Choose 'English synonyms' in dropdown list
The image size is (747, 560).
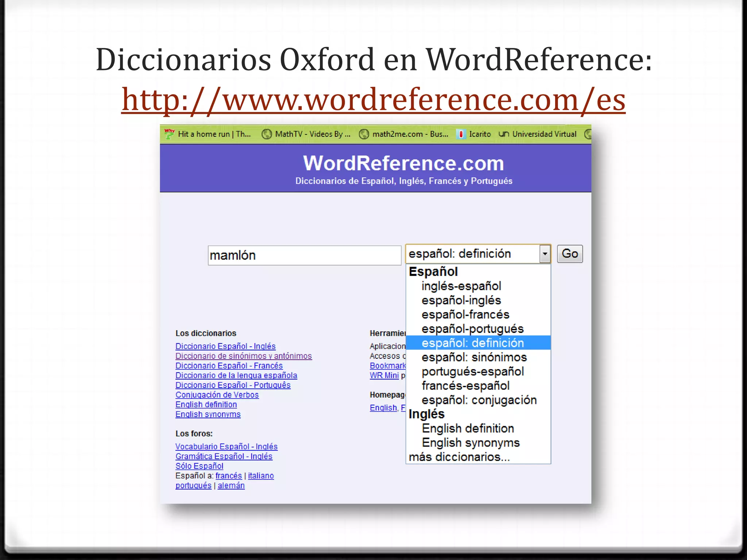click(478, 443)
